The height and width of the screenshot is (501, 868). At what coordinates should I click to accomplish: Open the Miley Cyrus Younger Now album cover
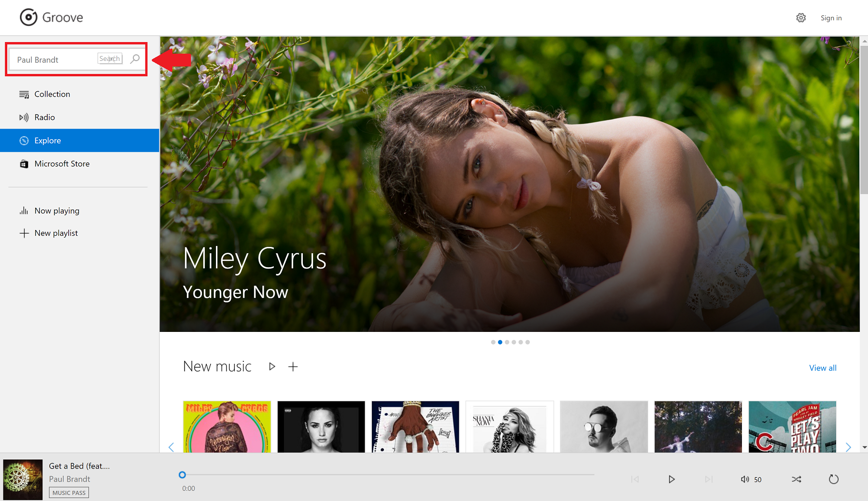pos(227,427)
